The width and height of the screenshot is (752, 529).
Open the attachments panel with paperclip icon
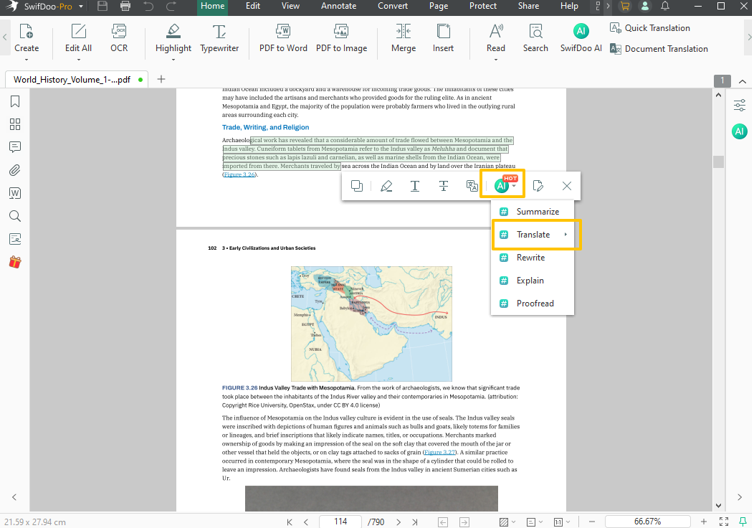[x=15, y=170]
